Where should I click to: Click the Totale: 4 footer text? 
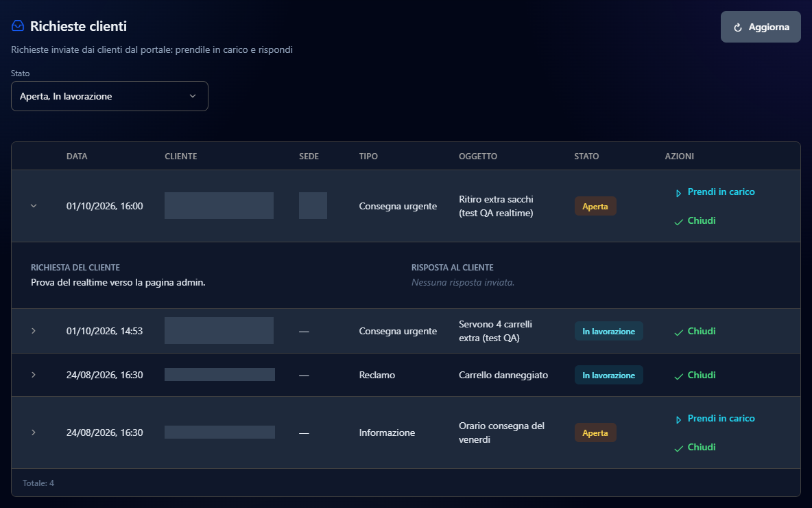click(x=38, y=483)
